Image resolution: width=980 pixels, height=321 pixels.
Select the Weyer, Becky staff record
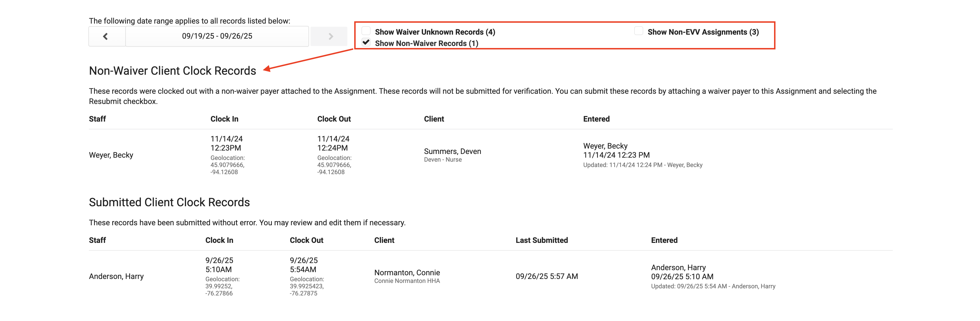pyautogui.click(x=111, y=155)
